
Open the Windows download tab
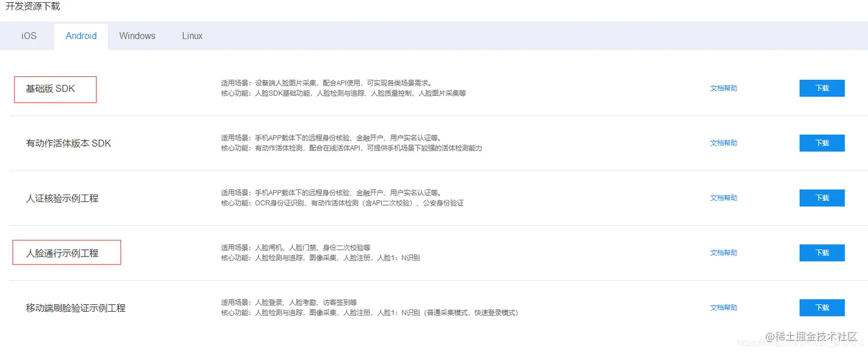click(x=137, y=36)
